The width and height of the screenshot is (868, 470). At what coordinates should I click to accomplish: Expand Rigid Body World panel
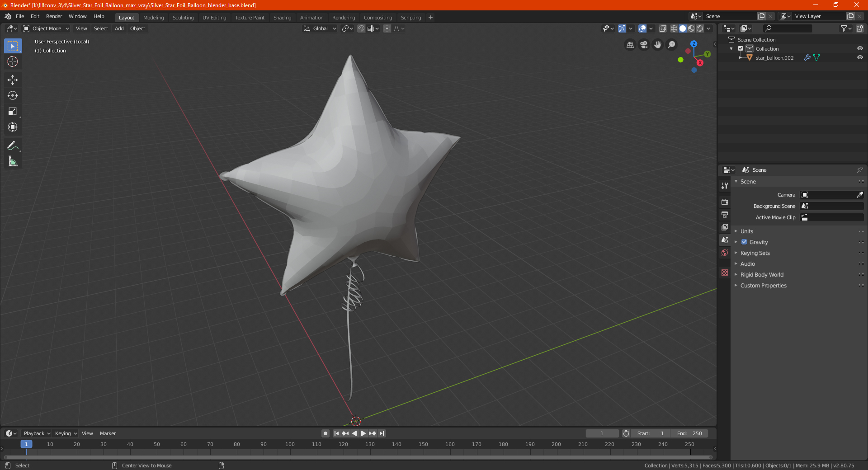point(762,274)
